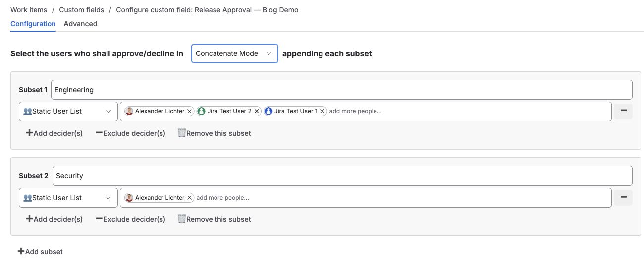Click the Subset 2 label
Screen dimensions: 644x260
coord(34,176)
